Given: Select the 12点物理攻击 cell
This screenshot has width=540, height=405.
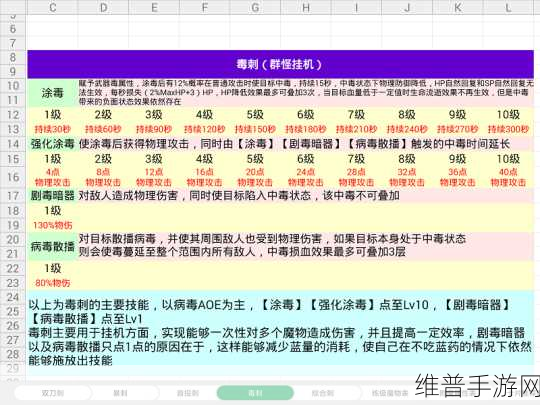Looking at the screenshot, I should (154, 177).
